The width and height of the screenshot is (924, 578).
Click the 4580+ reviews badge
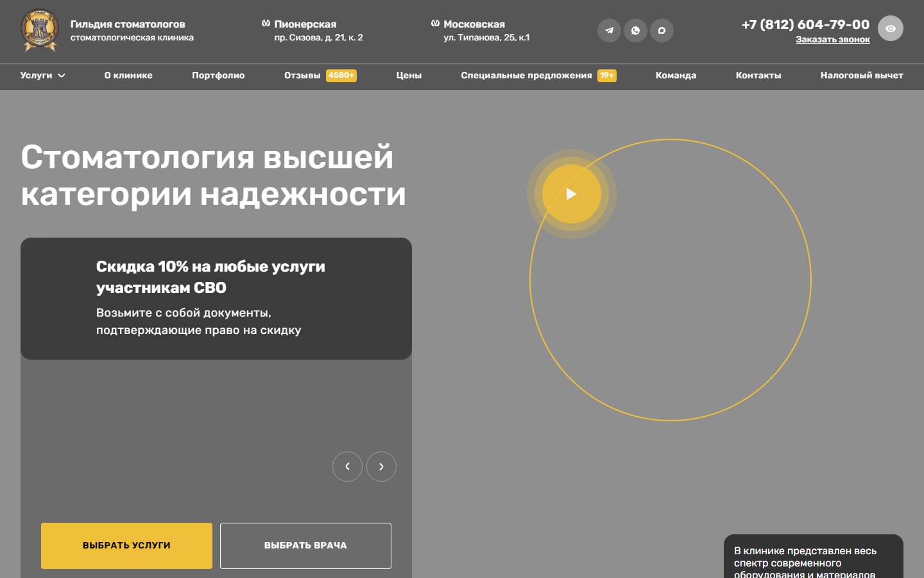click(341, 75)
